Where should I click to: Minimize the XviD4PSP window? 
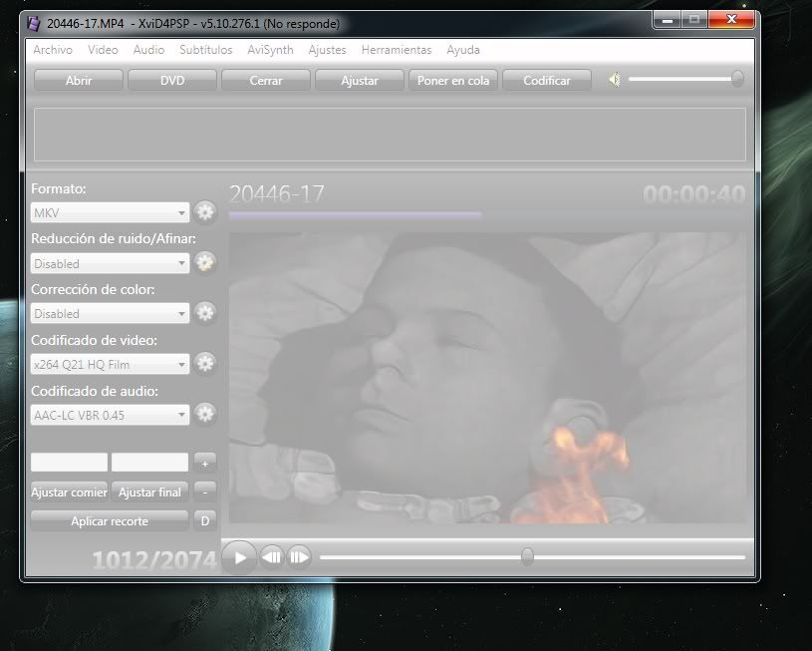point(668,20)
